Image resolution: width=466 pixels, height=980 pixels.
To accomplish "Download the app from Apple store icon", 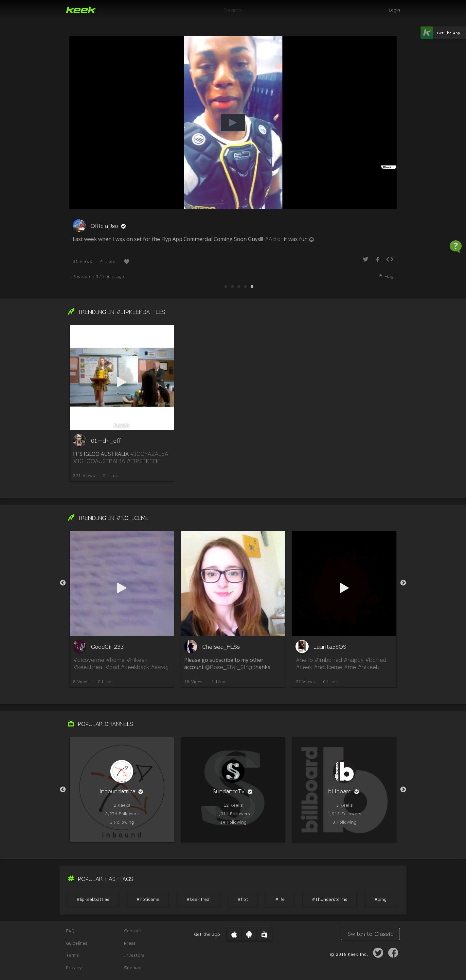I will [x=234, y=934].
